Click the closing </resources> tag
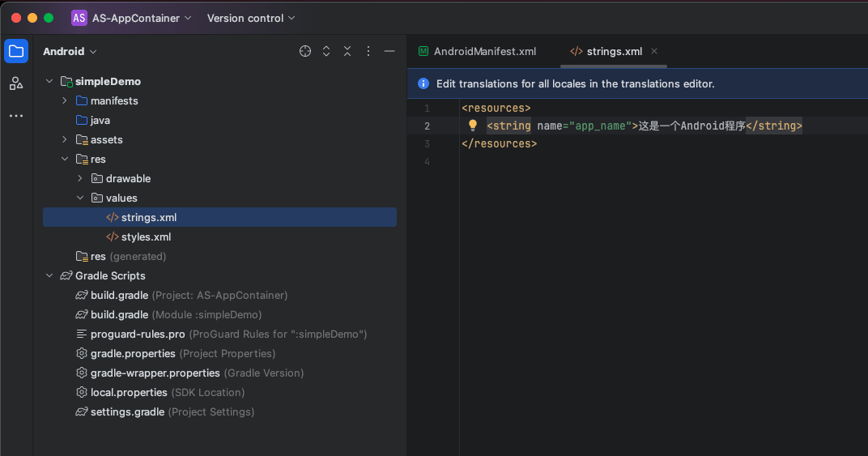868x456 pixels. 500,143
